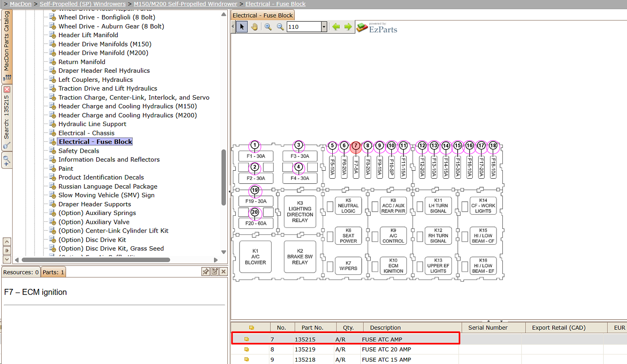Open (Option) Auxiliary Valve entry
Image resolution: width=627 pixels, height=364 pixels.
(94, 222)
